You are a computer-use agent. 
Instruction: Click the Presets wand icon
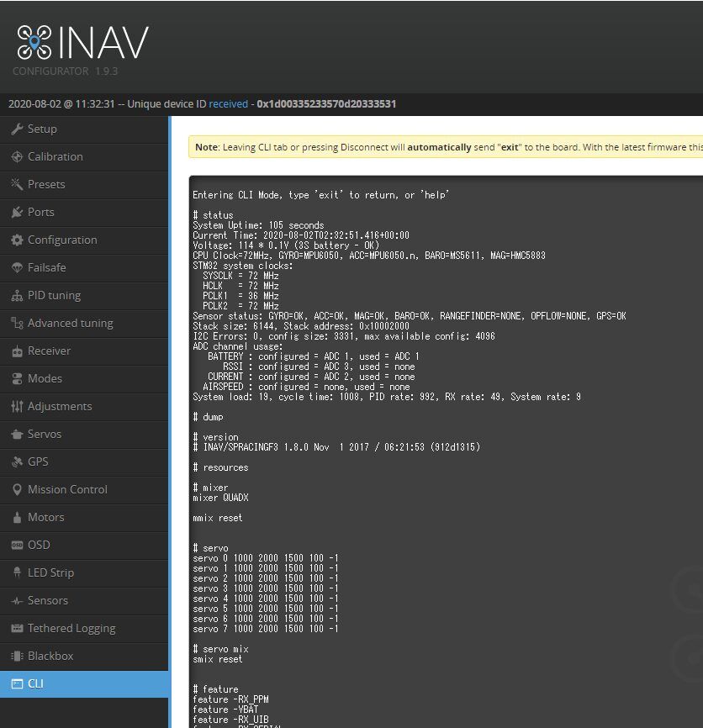17,184
